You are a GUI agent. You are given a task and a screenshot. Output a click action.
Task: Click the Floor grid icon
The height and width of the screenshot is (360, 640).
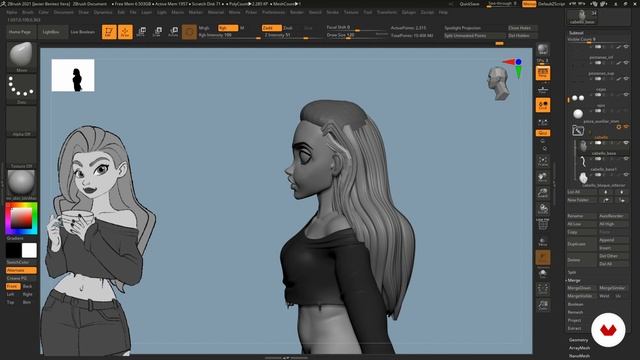(x=543, y=89)
